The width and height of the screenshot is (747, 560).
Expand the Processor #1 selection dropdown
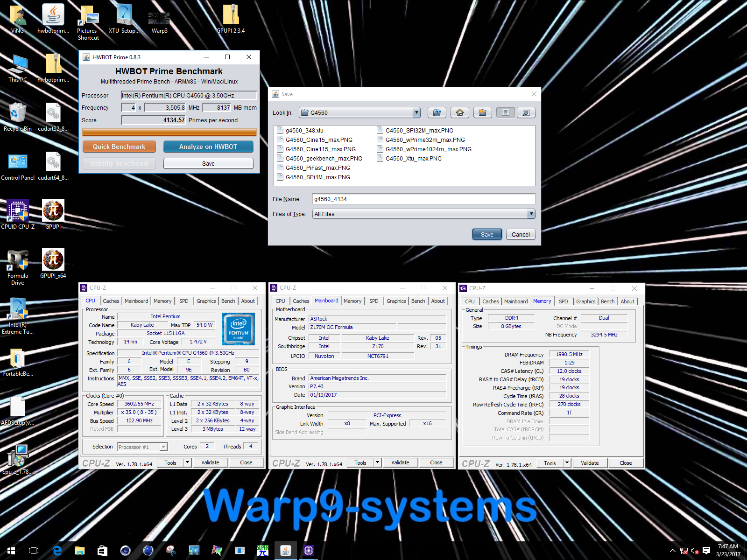163,447
